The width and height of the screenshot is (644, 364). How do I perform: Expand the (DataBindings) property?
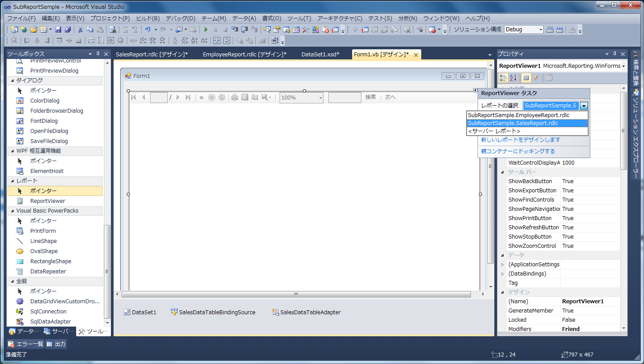[502, 274]
